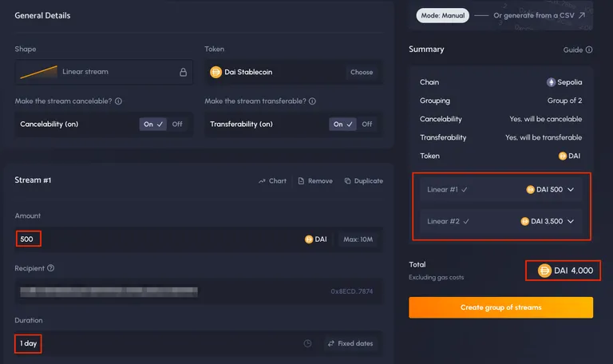This screenshot has width=613, height=364.
Task: Turn Cancelability off
Action: click(177, 124)
